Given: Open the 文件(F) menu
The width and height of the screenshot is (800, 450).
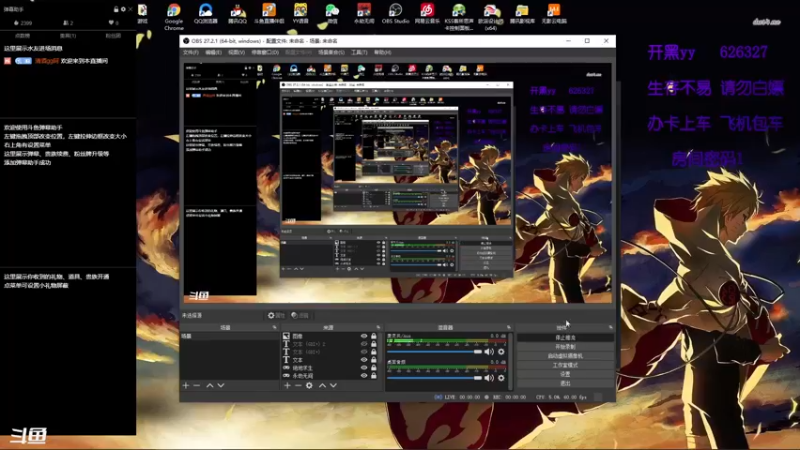Looking at the screenshot, I should (x=190, y=53).
